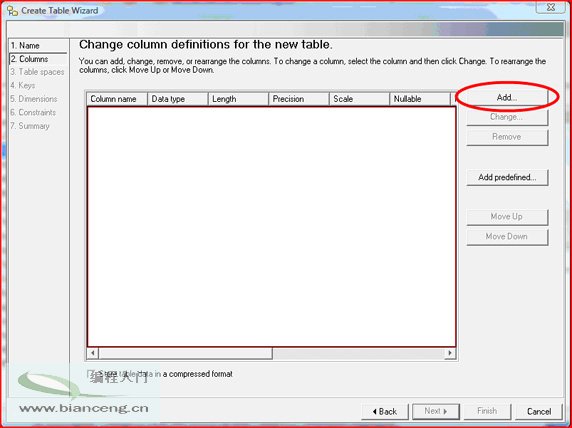Screen dimensions: 572x428
Task: Click the horizontal scrollbar thumb
Action: point(185,353)
